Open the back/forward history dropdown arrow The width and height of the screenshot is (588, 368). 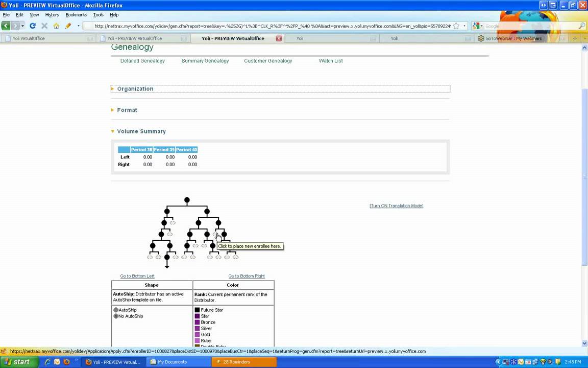[x=23, y=26]
